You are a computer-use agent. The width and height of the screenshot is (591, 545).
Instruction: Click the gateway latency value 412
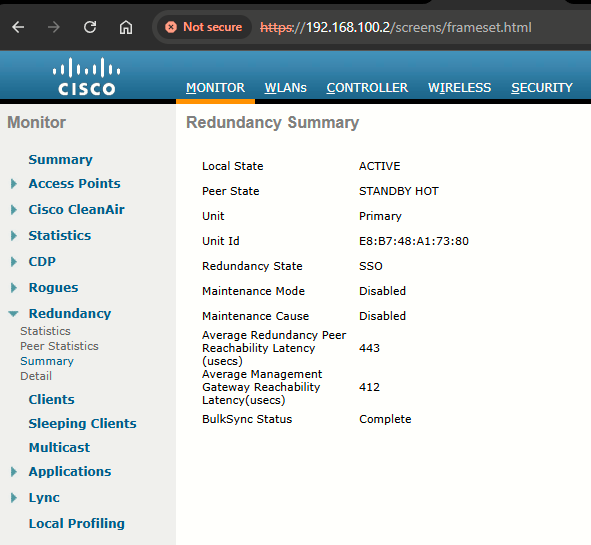[369, 387]
